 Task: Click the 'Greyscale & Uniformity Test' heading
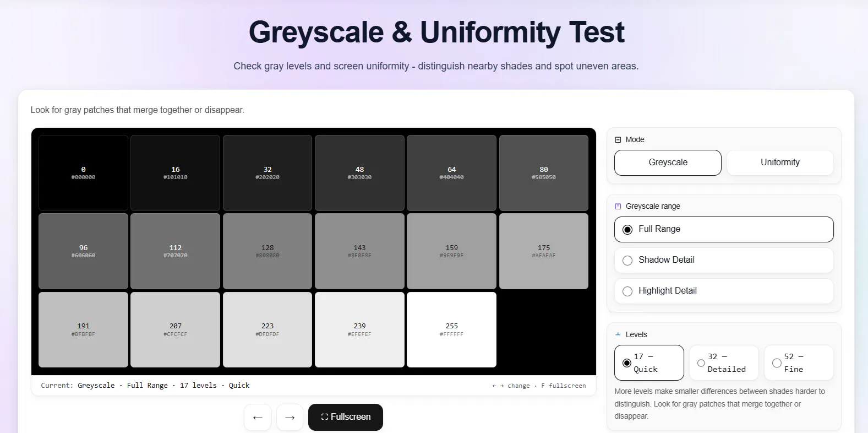[x=436, y=32]
